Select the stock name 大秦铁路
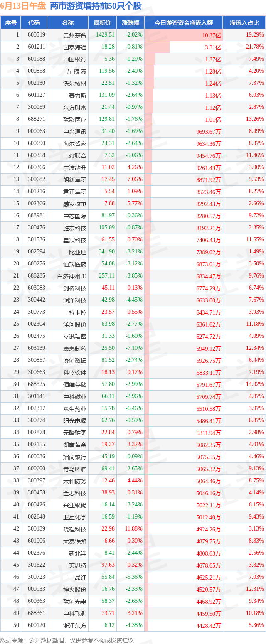 tap(75, 541)
